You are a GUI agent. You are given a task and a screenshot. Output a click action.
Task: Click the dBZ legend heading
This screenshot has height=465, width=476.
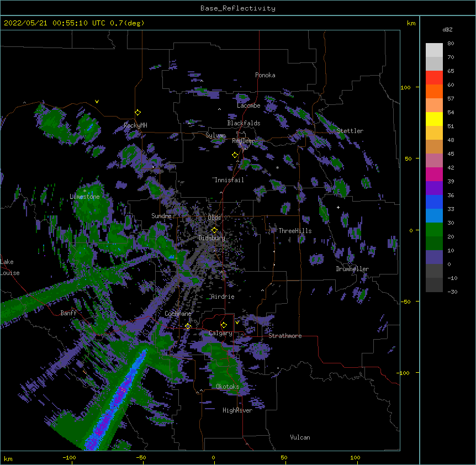point(447,29)
